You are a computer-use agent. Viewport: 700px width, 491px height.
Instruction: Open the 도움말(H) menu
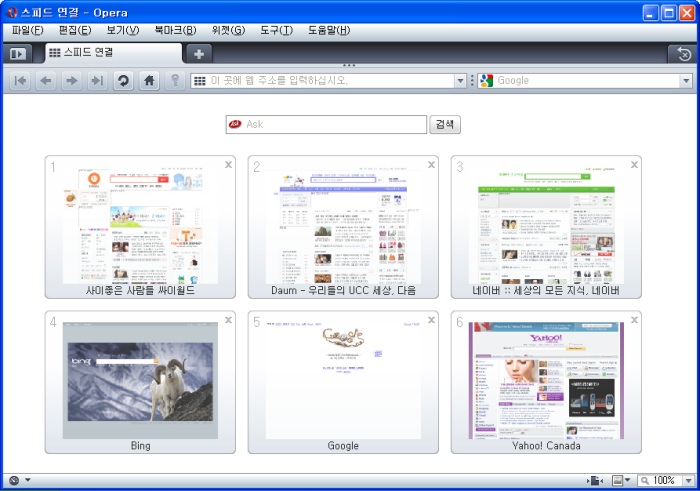click(329, 30)
